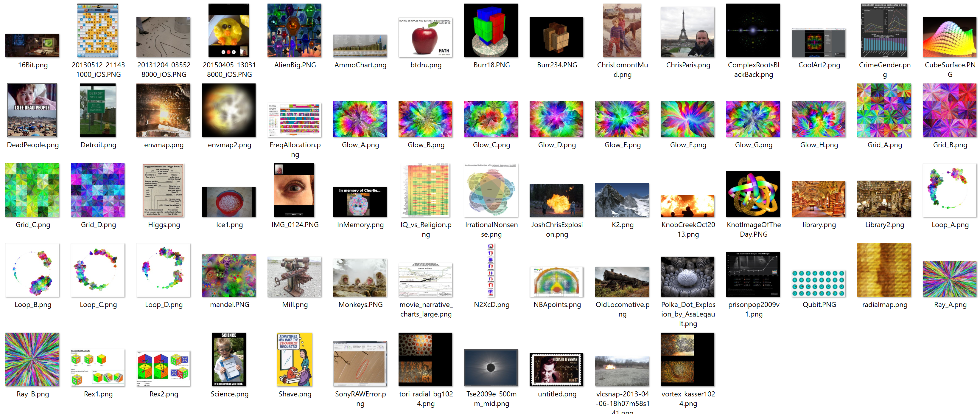Select the Ray_B.png rainbow rays thumbnail

click(x=32, y=359)
